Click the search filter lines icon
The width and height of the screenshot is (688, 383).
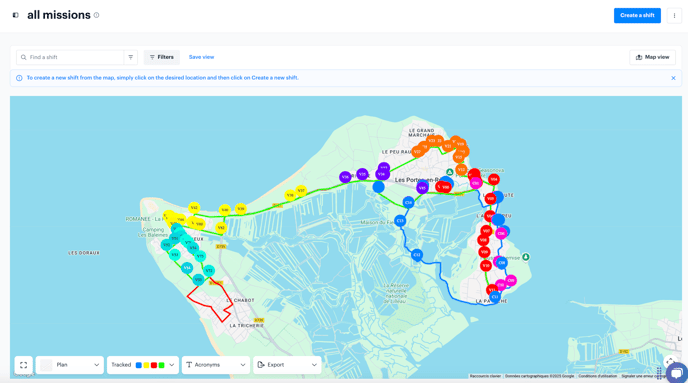(131, 57)
